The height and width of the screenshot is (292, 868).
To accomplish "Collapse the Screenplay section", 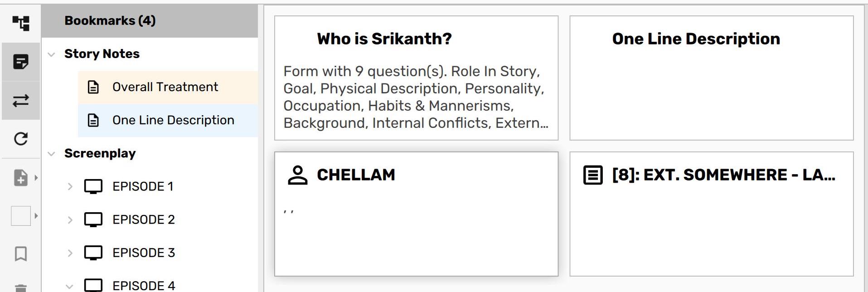I will pos(52,154).
